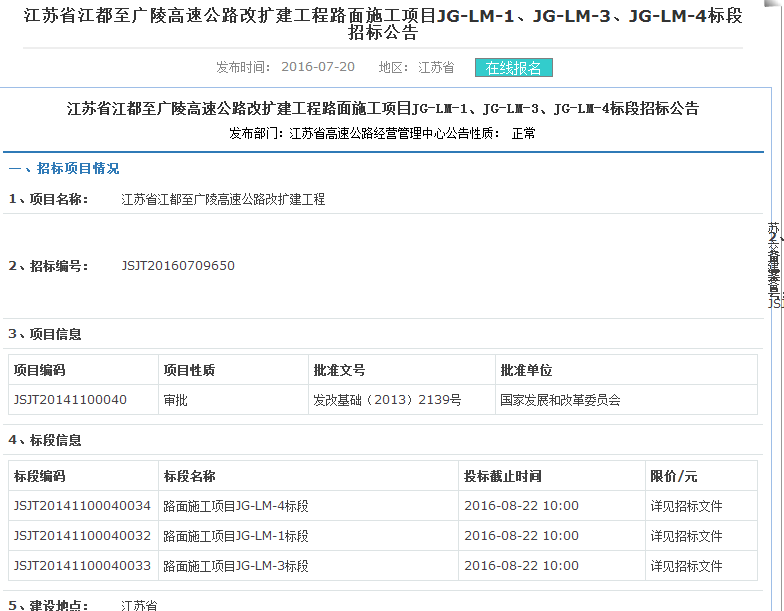Click the publish date 2016-07-20
This screenshot has width=784, height=611.
click(x=317, y=68)
